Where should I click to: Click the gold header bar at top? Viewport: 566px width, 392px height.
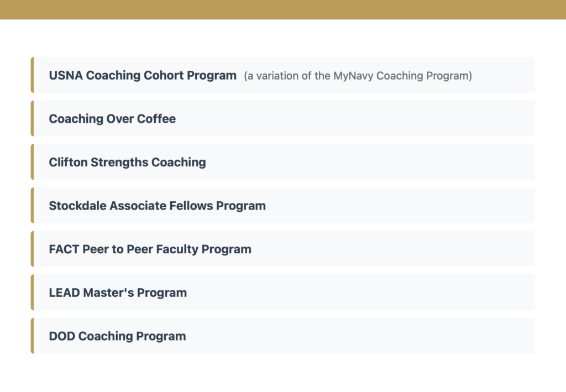[283, 9]
